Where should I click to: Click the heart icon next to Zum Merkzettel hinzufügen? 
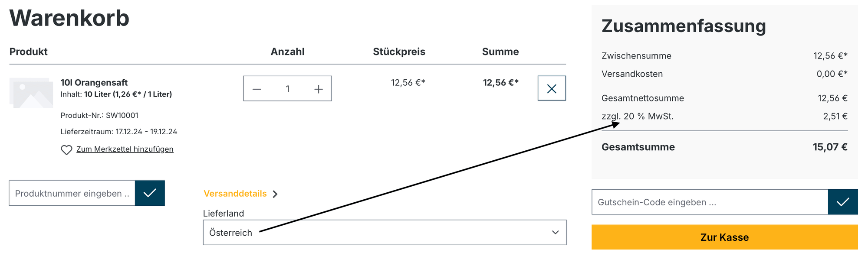(x=66, y=149)
